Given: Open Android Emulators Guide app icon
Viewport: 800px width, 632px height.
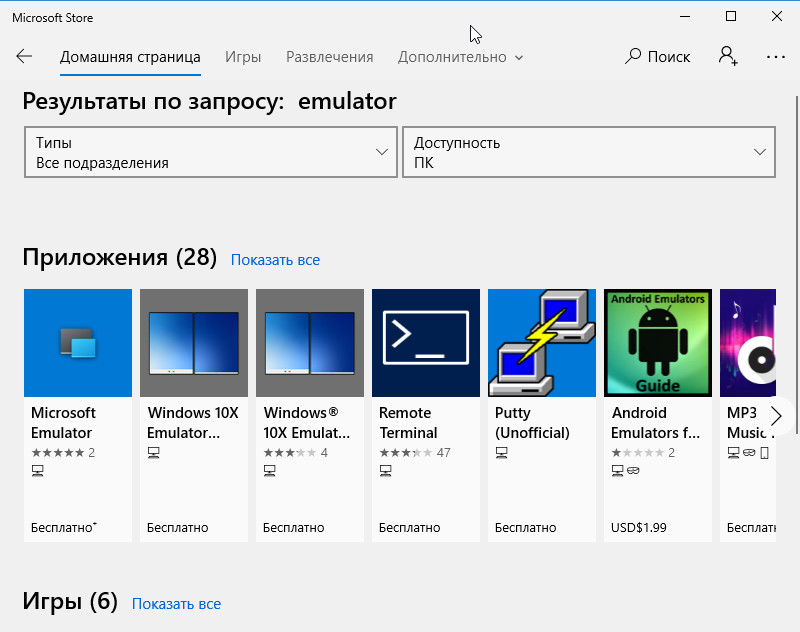Looking at the screenshot, I should pyautogui.click(x=658, y=343).
